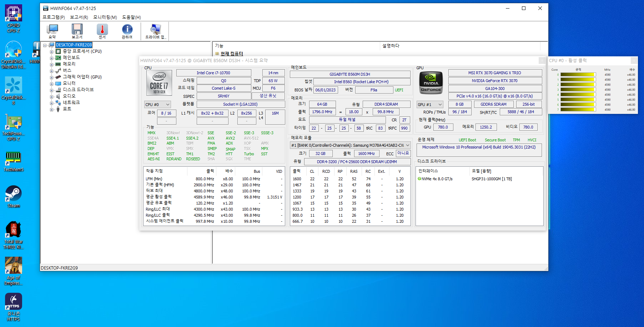This screenshot has width=644, height=327.
Task: Open the GPU #1 selector dropdown
Action: pos(430,105)
